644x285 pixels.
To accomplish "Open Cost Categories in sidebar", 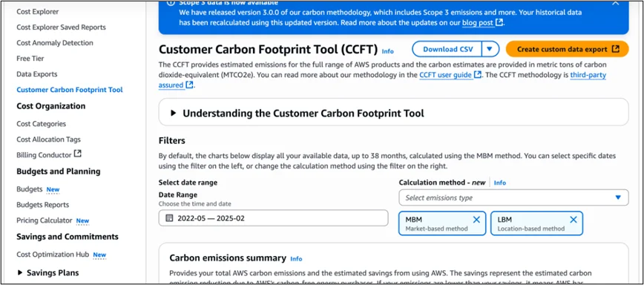I will (x=41, y=124).
